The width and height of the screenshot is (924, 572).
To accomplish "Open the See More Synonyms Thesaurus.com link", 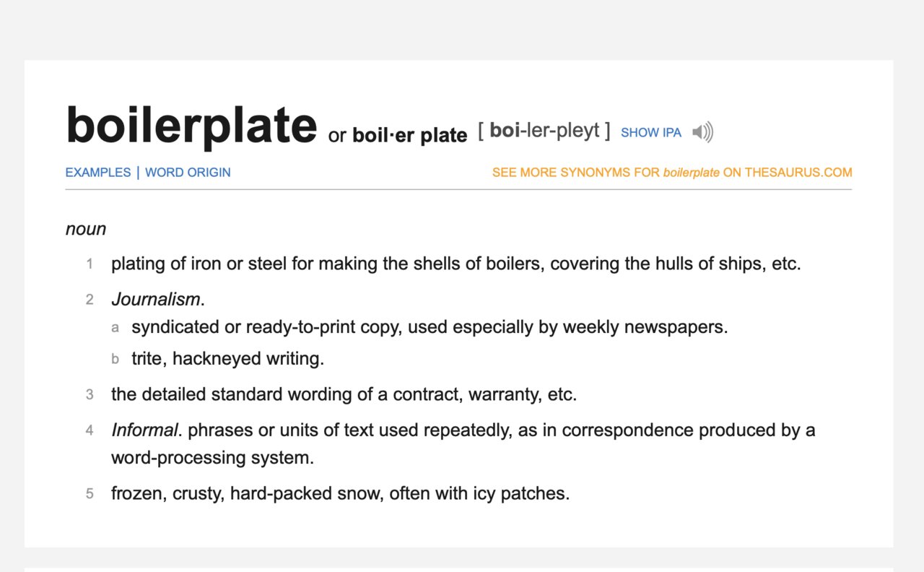I will [x=672, y=173].
